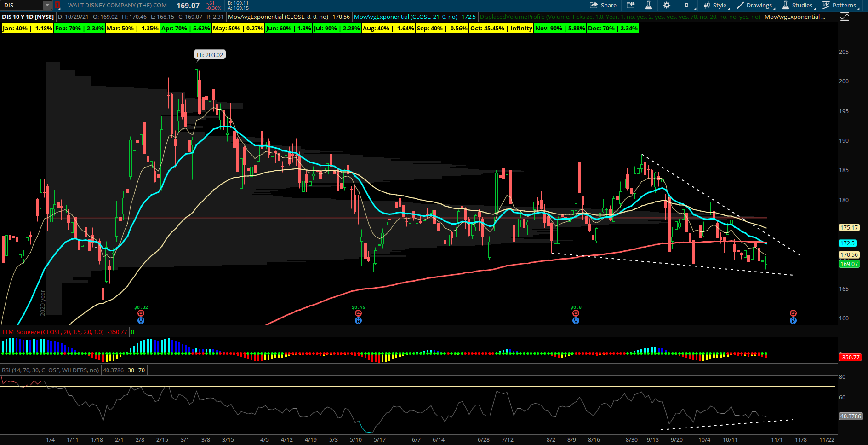Click the Nov: 90% | 5.88% label
Screen dimensions: 868x445
coord(560,28)
